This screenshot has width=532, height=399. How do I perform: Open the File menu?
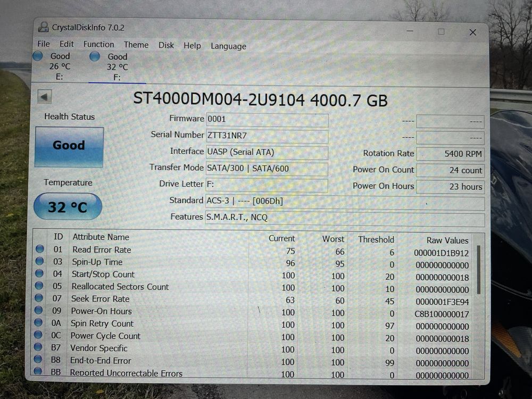pos(44,44)
